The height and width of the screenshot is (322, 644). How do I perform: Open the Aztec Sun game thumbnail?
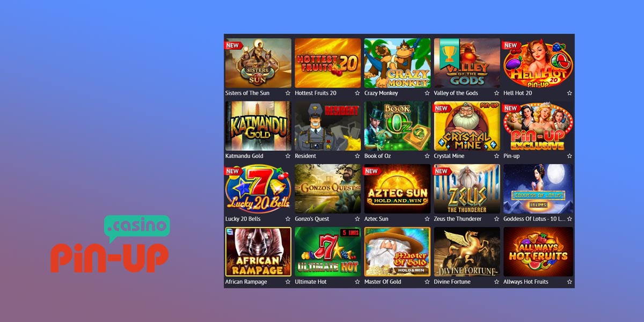397,189
